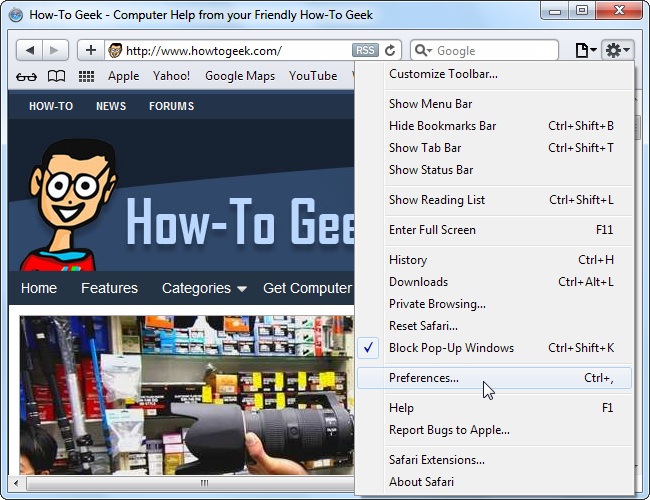Hide Bookmarks Bar from the menu
The width and height of the screenshot is (650, 500).
[x=442, y=126]
